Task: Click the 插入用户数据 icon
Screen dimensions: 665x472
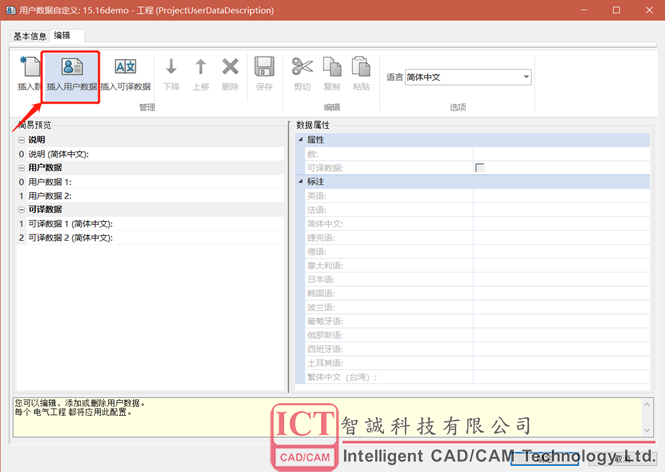Action: point(71,68)
